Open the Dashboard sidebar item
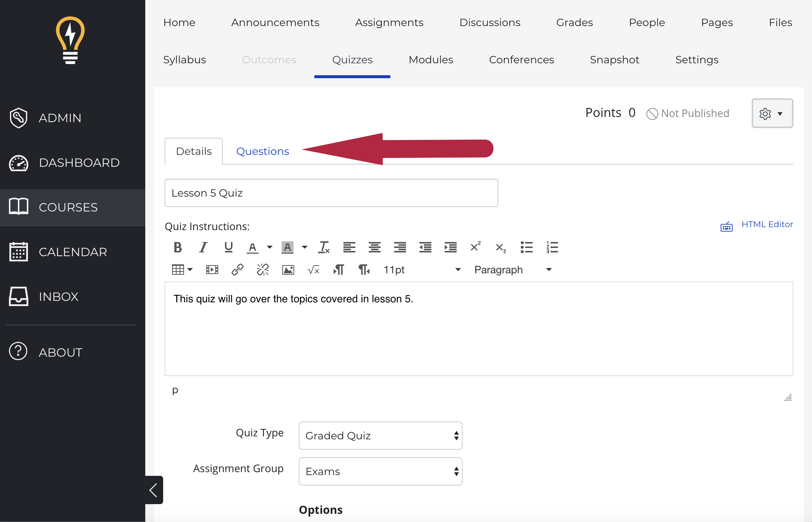This screenshot has height=522, width=812. pyautogui.click(x=73, y=163)
